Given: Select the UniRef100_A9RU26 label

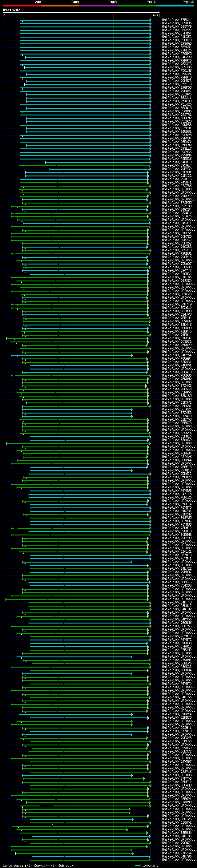Looking at the screenshot, I should coord(177,159).
